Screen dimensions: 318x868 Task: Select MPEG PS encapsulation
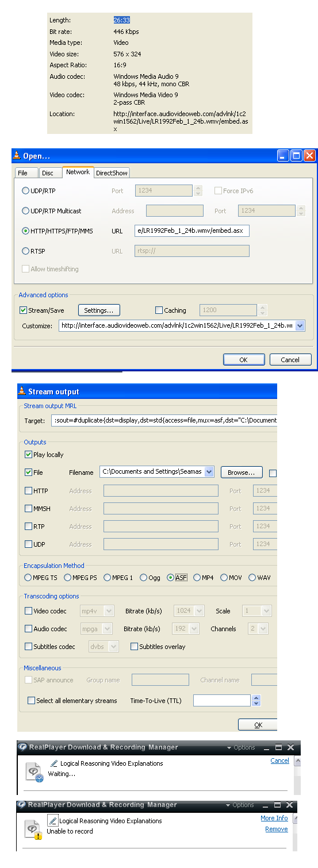[x=68, y=578]
